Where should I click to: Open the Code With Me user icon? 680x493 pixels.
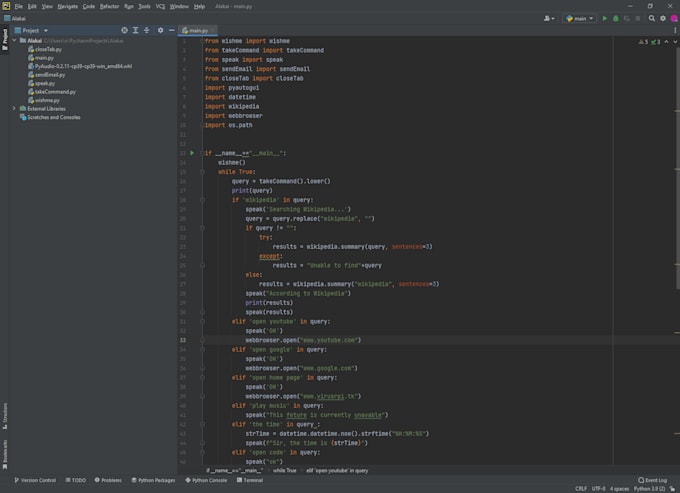(549, 18)
